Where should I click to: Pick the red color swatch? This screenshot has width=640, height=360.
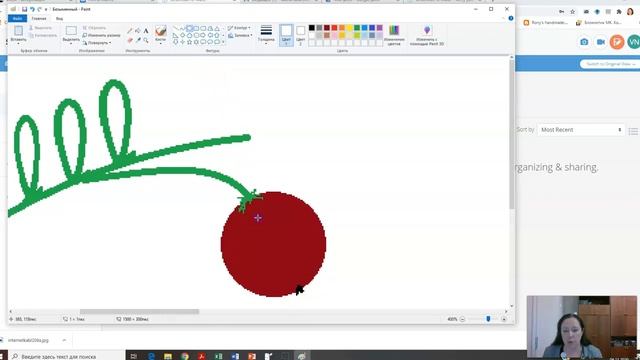point(334,28)
